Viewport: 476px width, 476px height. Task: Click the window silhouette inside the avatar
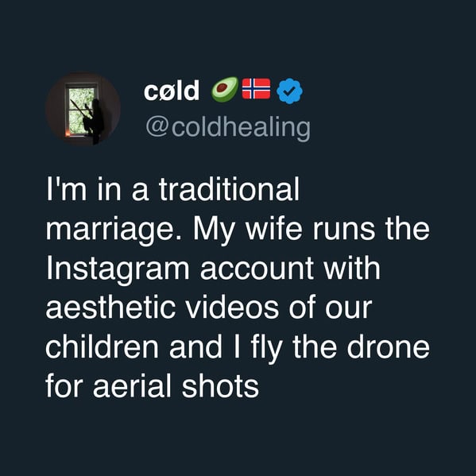tap(81, 110)
